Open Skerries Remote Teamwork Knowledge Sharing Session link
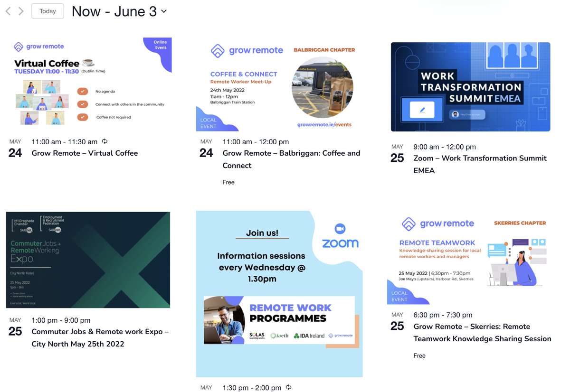Screen dimensions: 570x392 point(482,332)
